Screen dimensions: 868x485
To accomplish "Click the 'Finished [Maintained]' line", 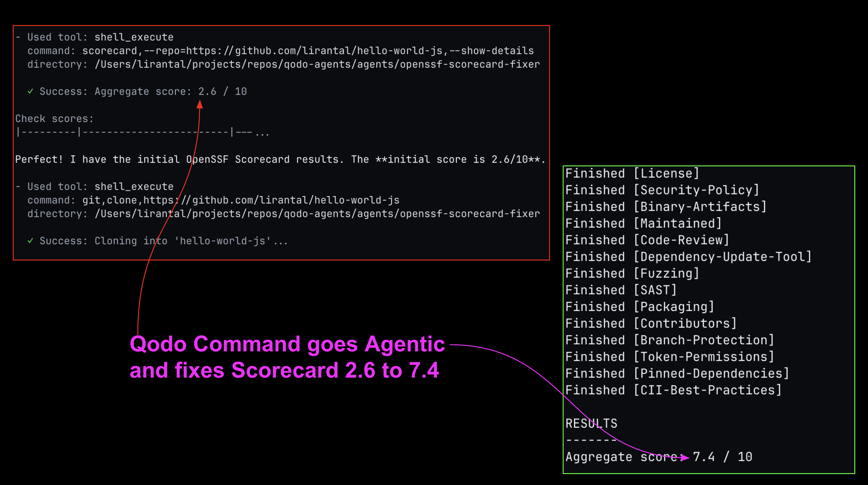I will pyautogui.click(x=643, y=223).
